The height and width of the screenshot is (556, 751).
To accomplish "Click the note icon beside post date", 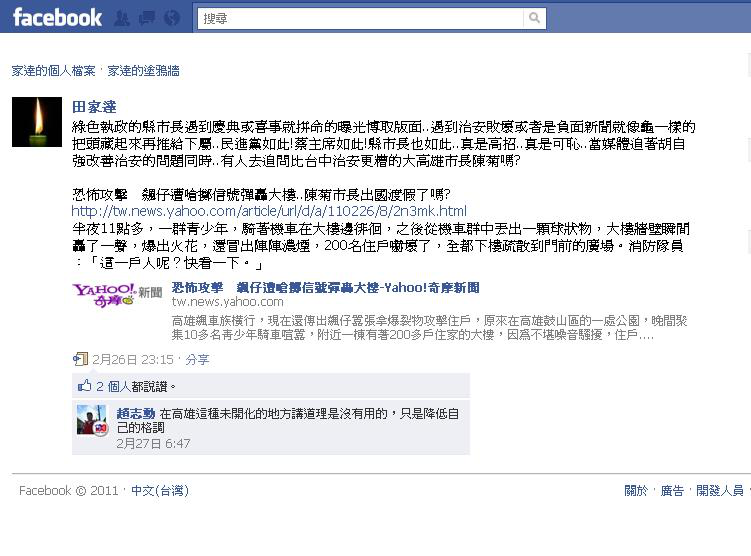I will tap(80, 359).
